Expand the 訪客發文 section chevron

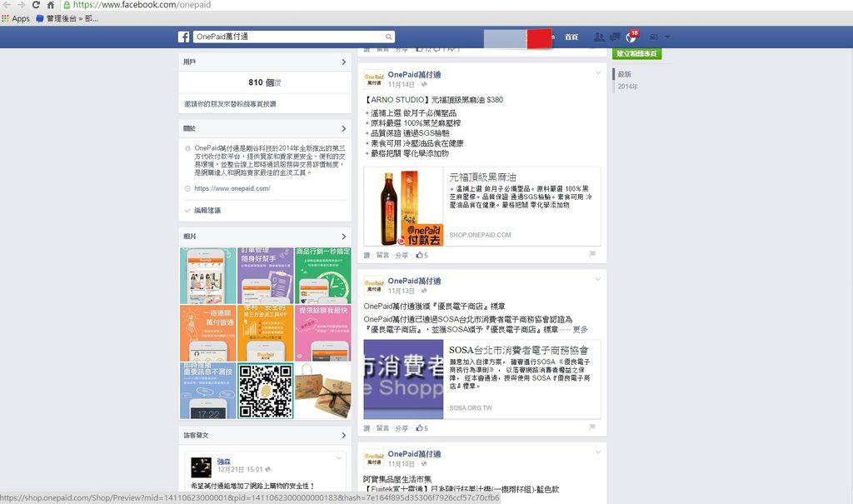(x=343, y=436)
